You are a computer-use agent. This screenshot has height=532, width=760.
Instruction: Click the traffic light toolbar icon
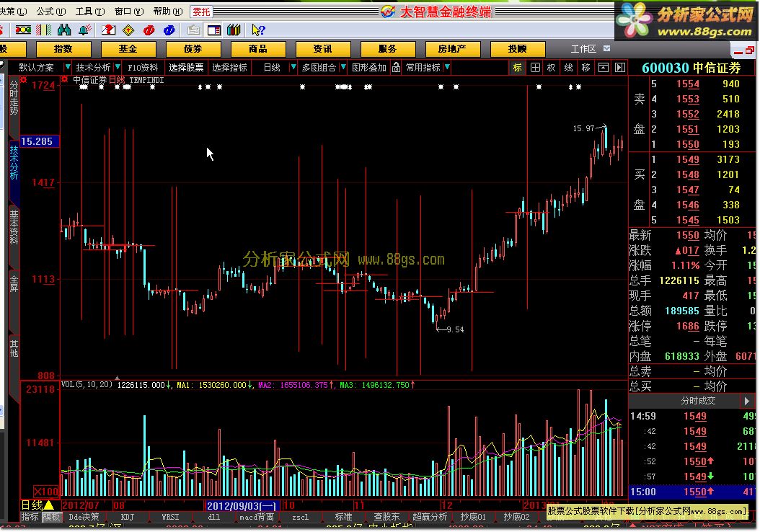click(x=23, y=30)
